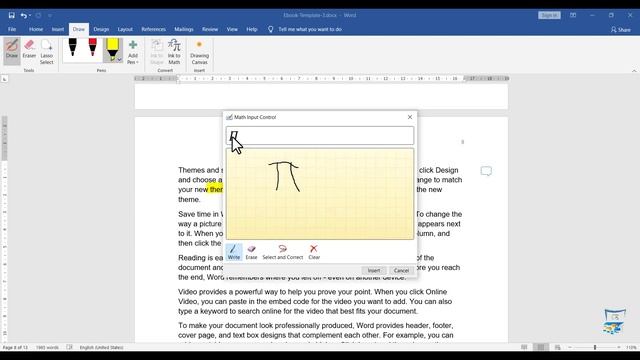Open Ribbon Display Options
Image resolution: width=640 pixels, height=360 pixels.
click(x=573, y=16)
